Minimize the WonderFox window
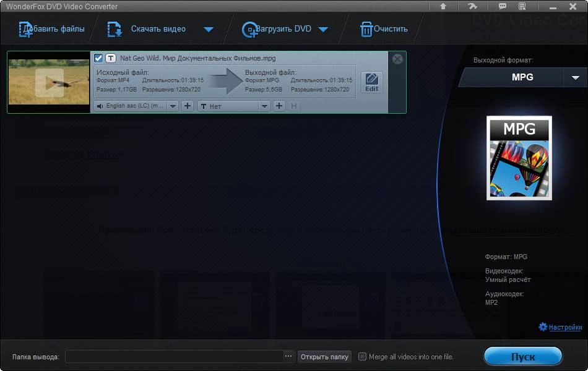Viewport: 588px width, 371px height. (x=553, y=7)
